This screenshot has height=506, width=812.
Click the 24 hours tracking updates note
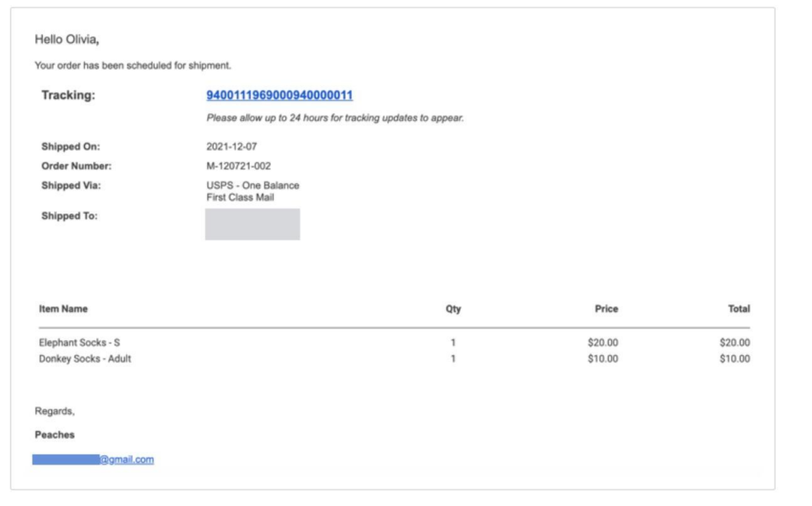335,118
